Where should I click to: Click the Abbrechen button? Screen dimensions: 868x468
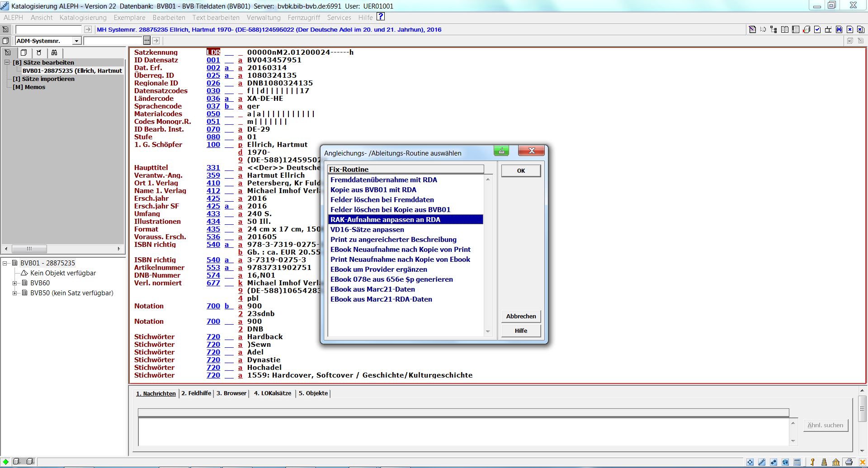(x=520, y=317)
